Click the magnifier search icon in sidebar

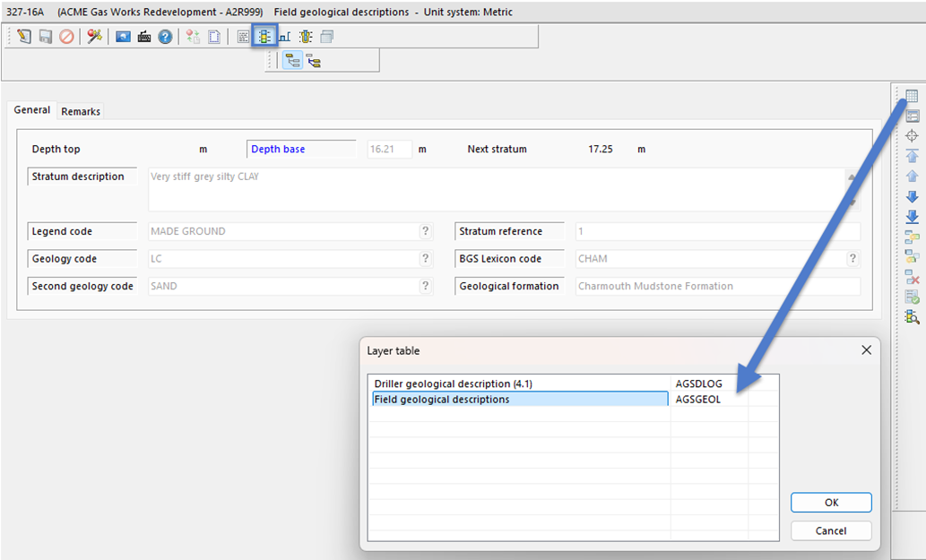[x=912, y=317]
